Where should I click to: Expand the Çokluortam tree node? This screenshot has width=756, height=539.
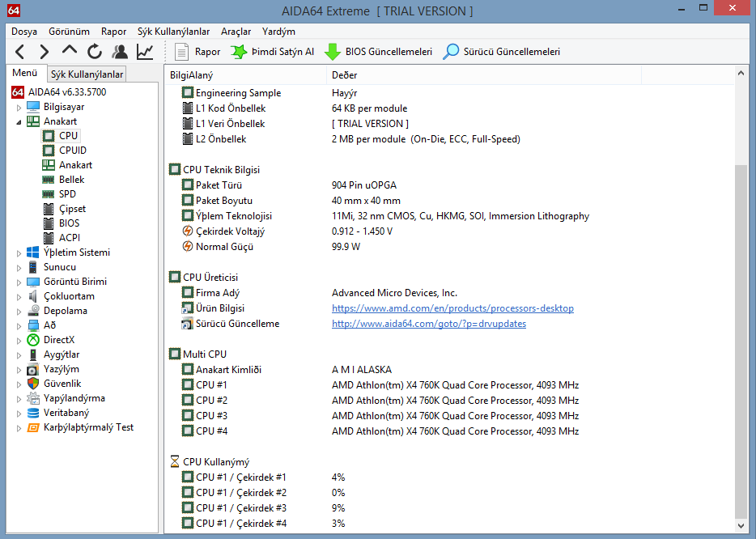[x=19, y=296]
